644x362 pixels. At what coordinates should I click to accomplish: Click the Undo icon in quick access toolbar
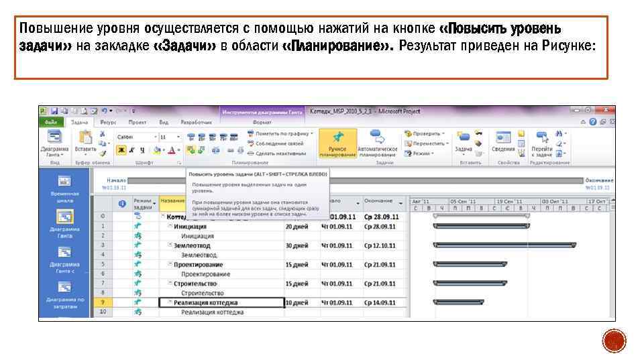(105, 111)
